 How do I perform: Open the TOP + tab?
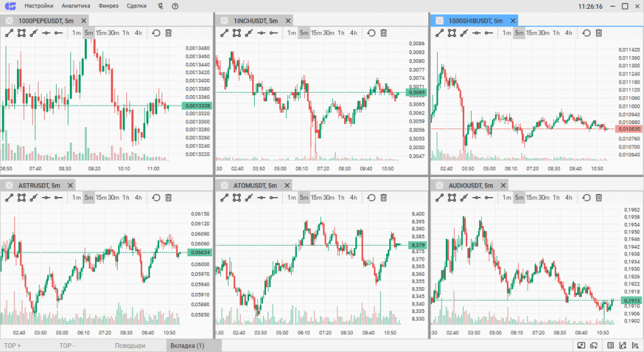(13, 346)
